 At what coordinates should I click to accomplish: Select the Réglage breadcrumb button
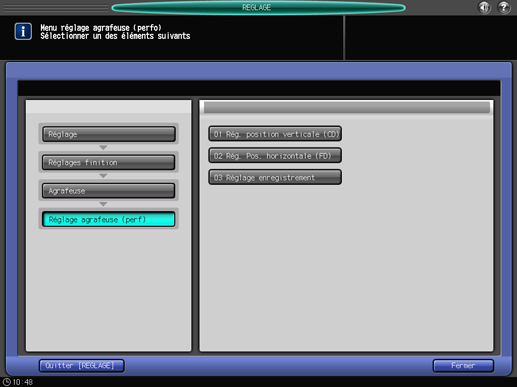point(109,134)
